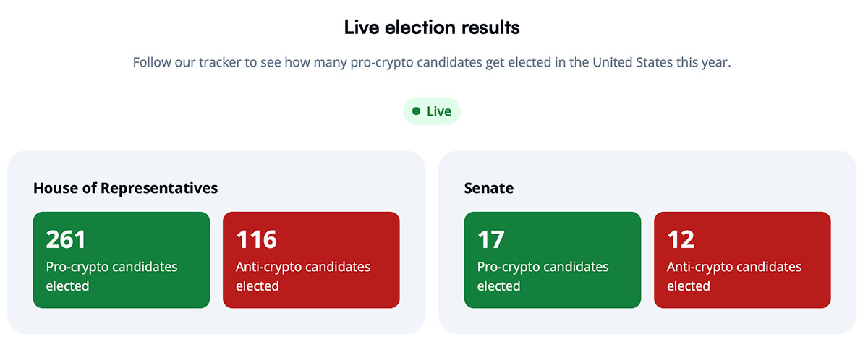The image size is (868, 355).
Task: Click the Senate heading
Action: (x=489, y=188)
